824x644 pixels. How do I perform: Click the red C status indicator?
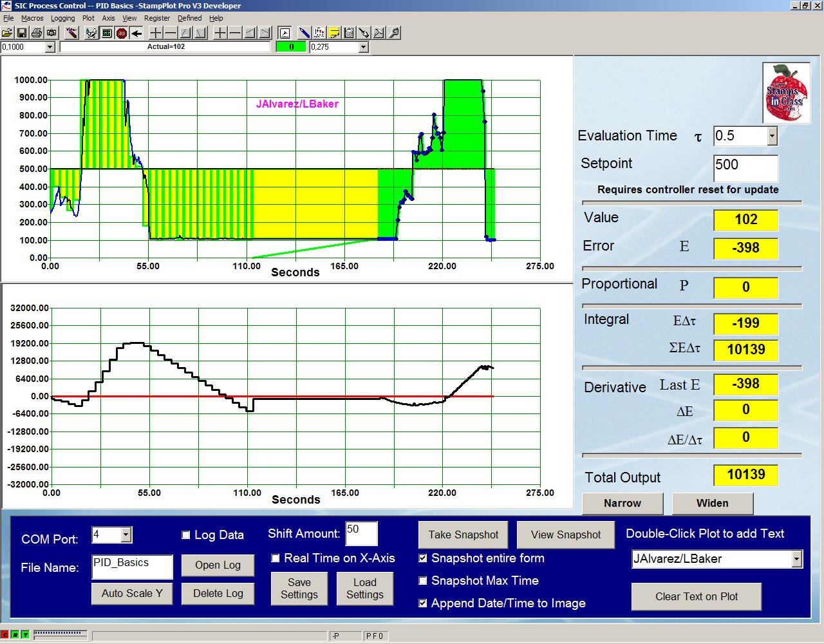(5, 635)
